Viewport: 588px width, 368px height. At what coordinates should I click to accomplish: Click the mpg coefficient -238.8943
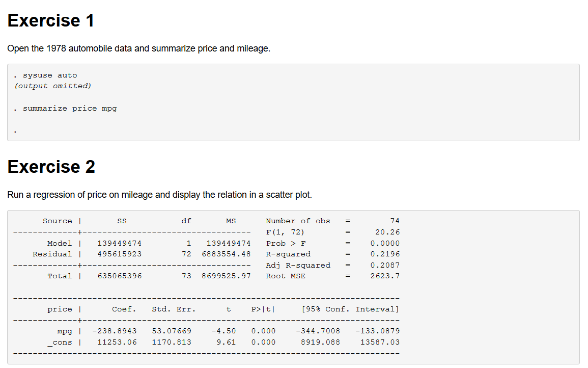114,331
